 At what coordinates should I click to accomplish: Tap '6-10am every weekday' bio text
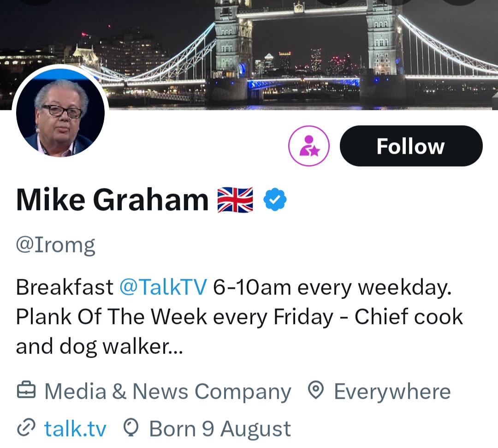[x=332, y=287]
